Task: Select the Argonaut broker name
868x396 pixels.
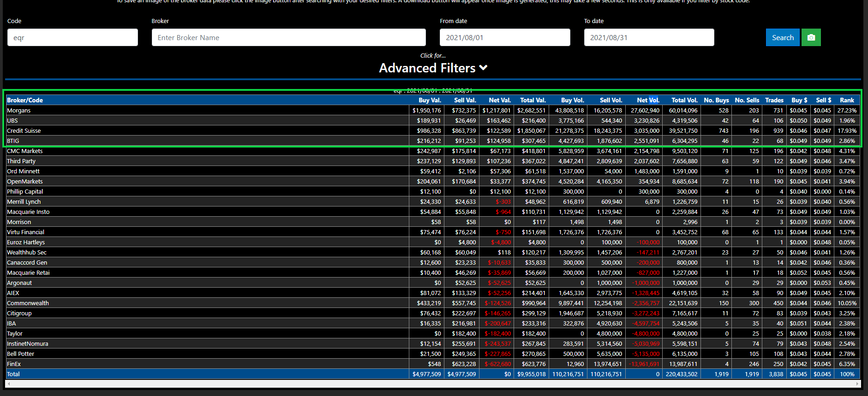Action: (19, 283)
